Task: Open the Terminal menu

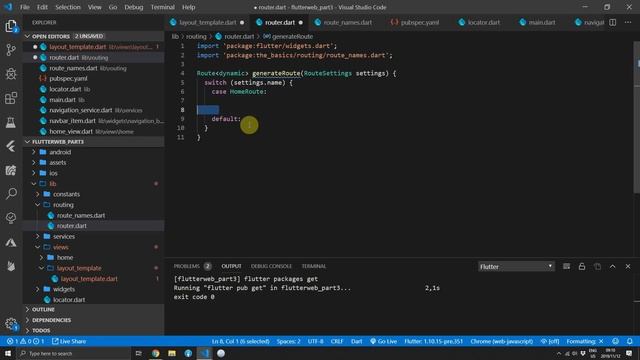Action: click(162, 7)
